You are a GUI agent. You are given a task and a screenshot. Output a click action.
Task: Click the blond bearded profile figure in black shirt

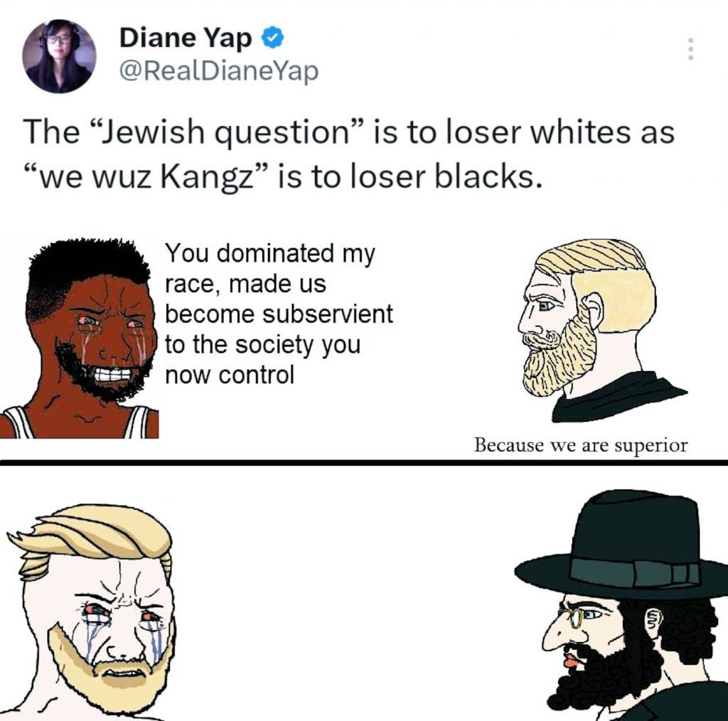(601, 330)
